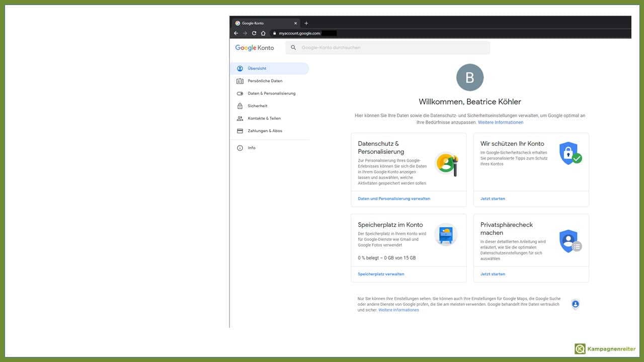Click the Zahlungen & Abos card icon
This screenshot has height=362, width=644.
tap(239, 131)
